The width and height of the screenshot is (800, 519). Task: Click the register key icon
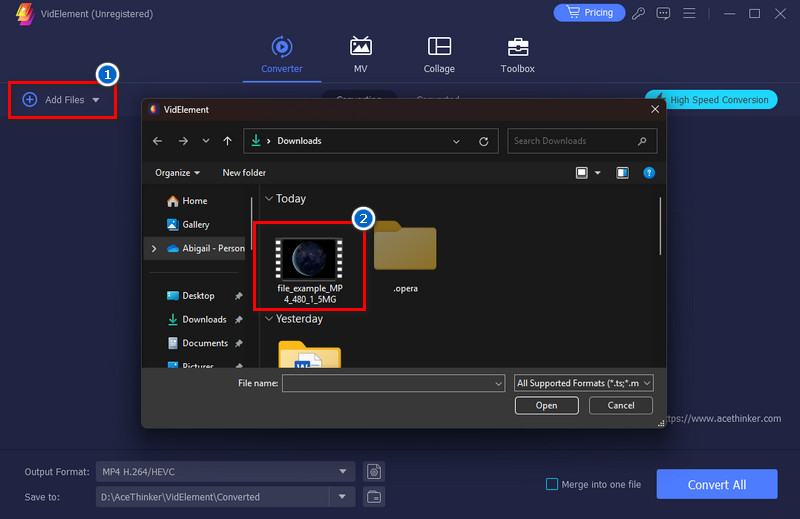tap(638, 13)
